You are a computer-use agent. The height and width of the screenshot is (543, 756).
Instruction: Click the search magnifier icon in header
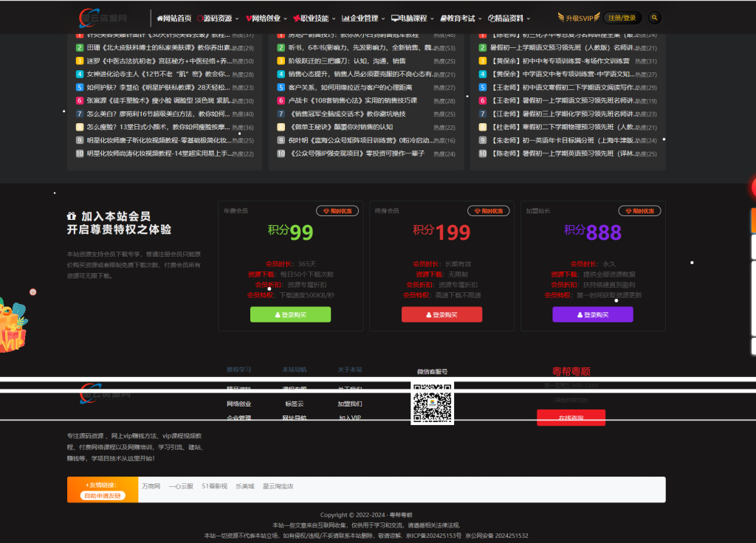coord(654,18)
